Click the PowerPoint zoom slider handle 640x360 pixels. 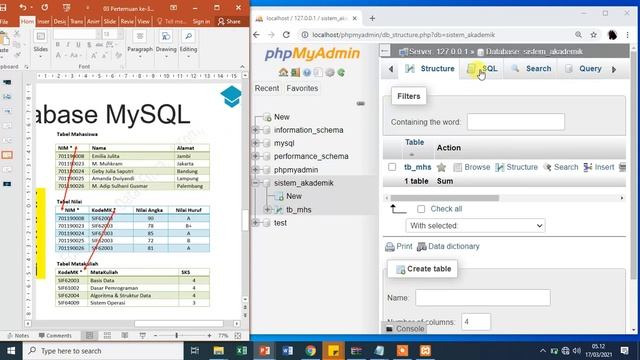pos(176,336)
